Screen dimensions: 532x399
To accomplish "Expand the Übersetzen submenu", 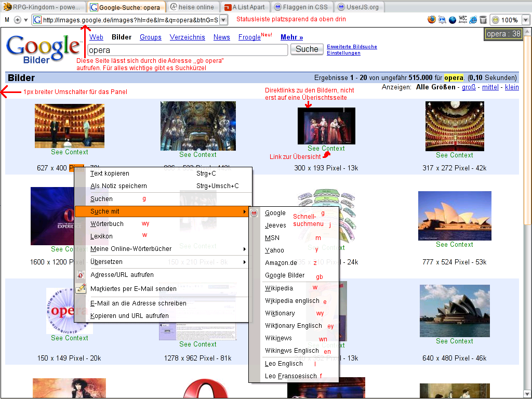I will click(163, 262).
